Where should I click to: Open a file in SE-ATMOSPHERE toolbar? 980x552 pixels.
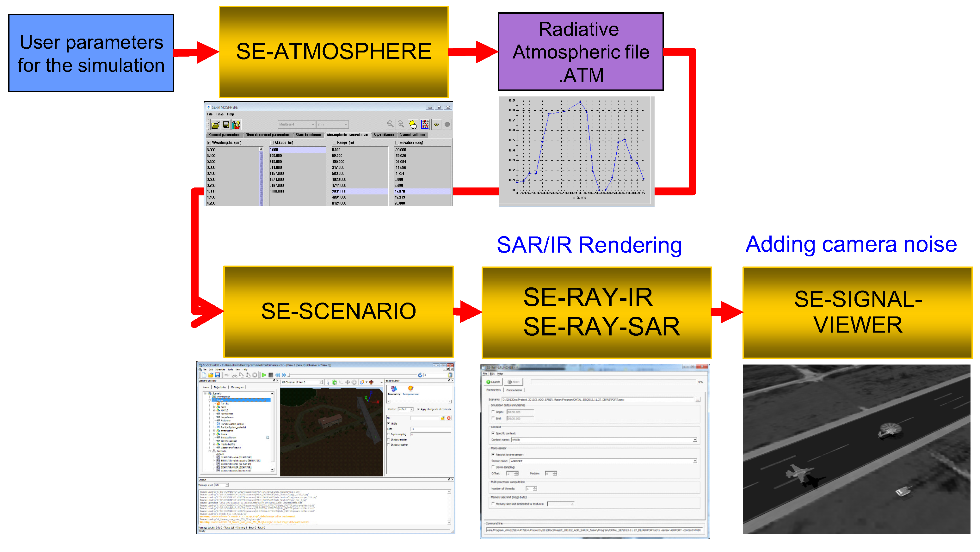pos(215,125)
